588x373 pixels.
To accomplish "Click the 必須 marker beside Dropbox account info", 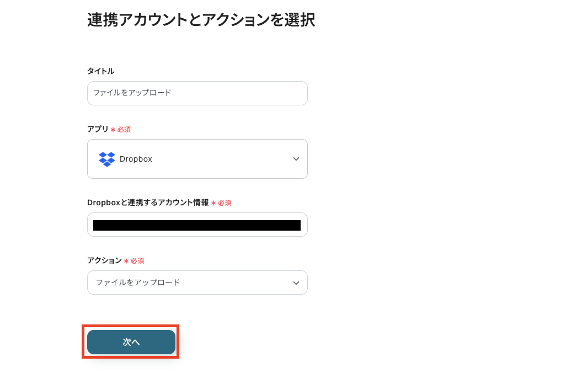I will pos(223,203).
